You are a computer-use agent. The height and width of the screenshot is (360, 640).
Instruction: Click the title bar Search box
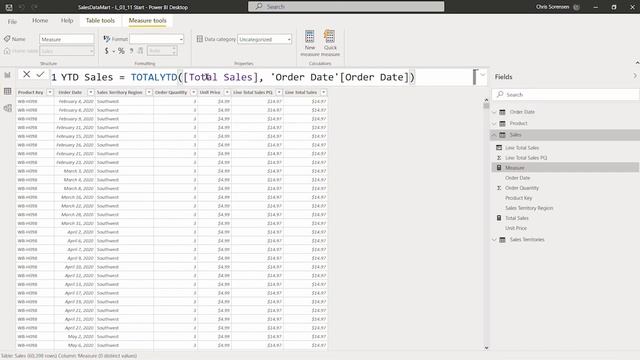click(x=346, y=7)
